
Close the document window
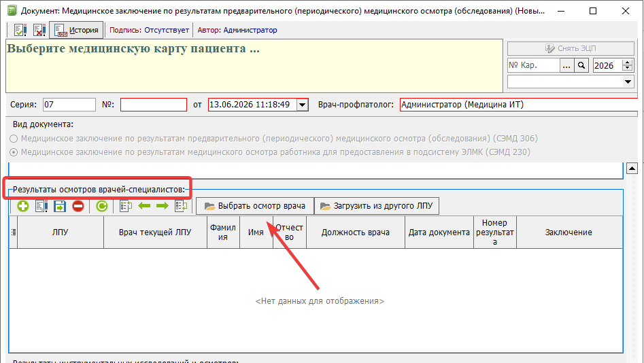(x=626, y=11)
